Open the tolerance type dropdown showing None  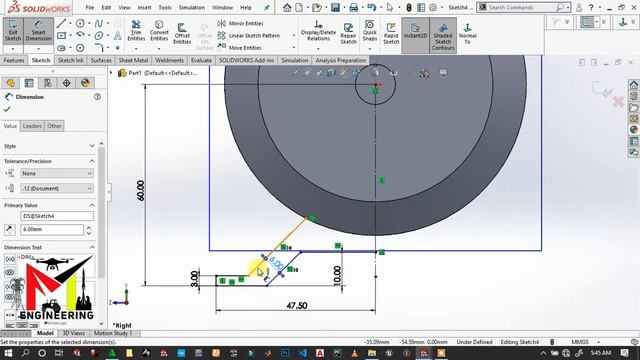tap(57, 173)
